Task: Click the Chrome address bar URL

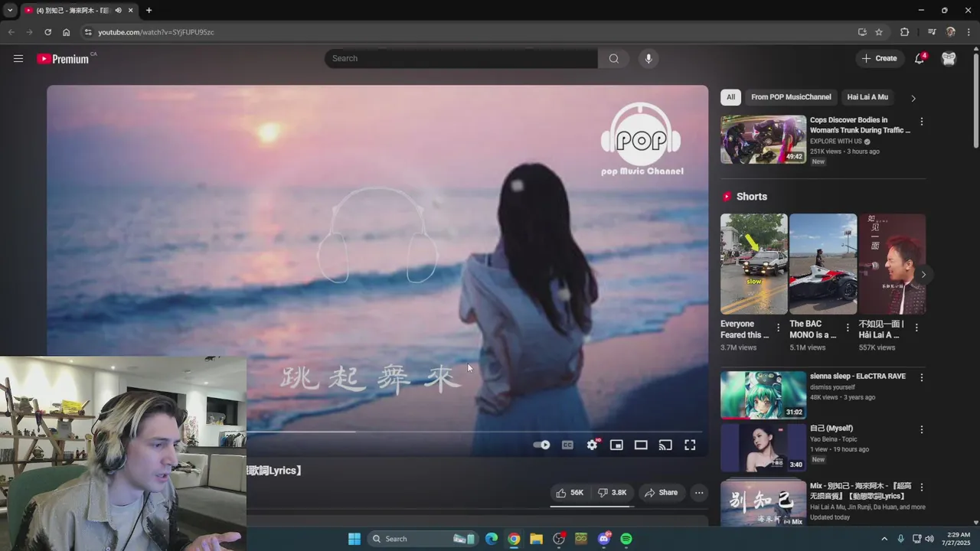Action: (x=156, y=32)
